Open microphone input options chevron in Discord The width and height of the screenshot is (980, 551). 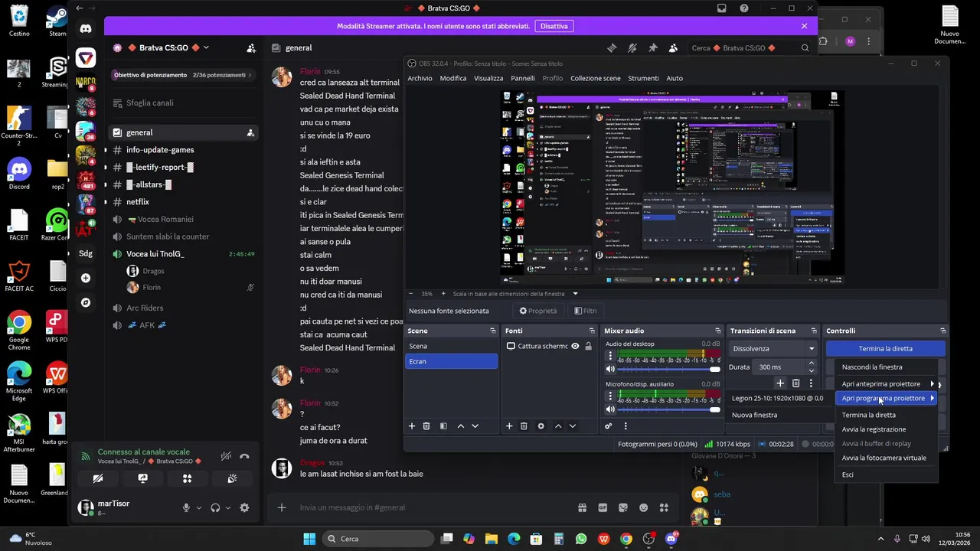tap(199, 507)
